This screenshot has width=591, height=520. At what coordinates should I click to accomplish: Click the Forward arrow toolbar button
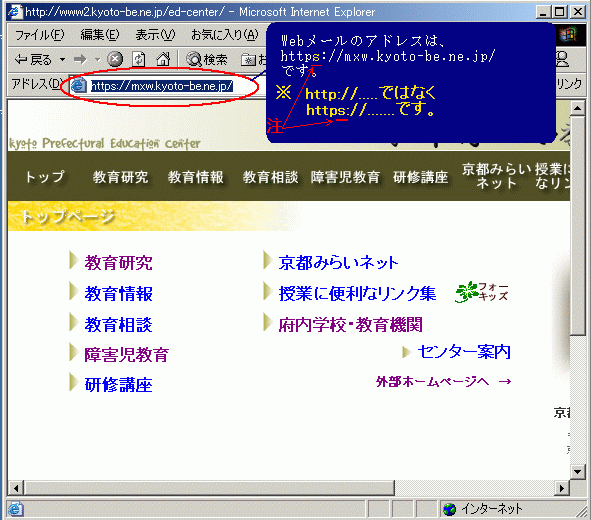click(80, 60)
